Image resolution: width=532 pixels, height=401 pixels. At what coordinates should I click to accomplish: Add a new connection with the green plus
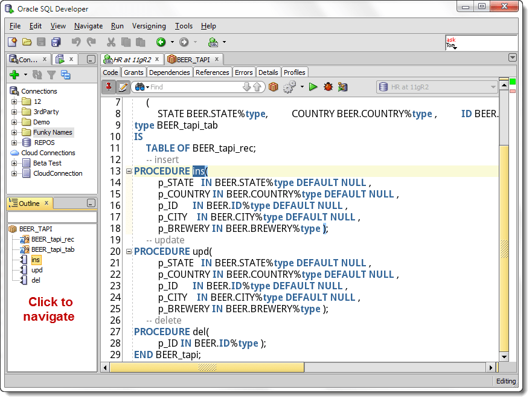pyautogui.click(x=12, y=74)
